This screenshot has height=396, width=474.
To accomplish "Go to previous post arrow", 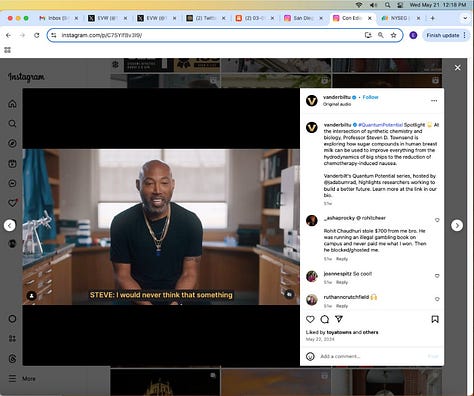I will point(10,226).
